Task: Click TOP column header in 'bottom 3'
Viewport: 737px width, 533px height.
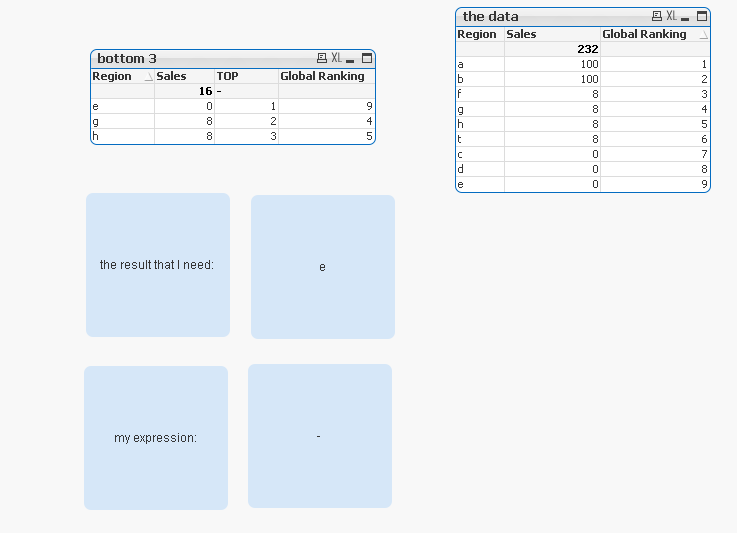Action: coord(228,76)
